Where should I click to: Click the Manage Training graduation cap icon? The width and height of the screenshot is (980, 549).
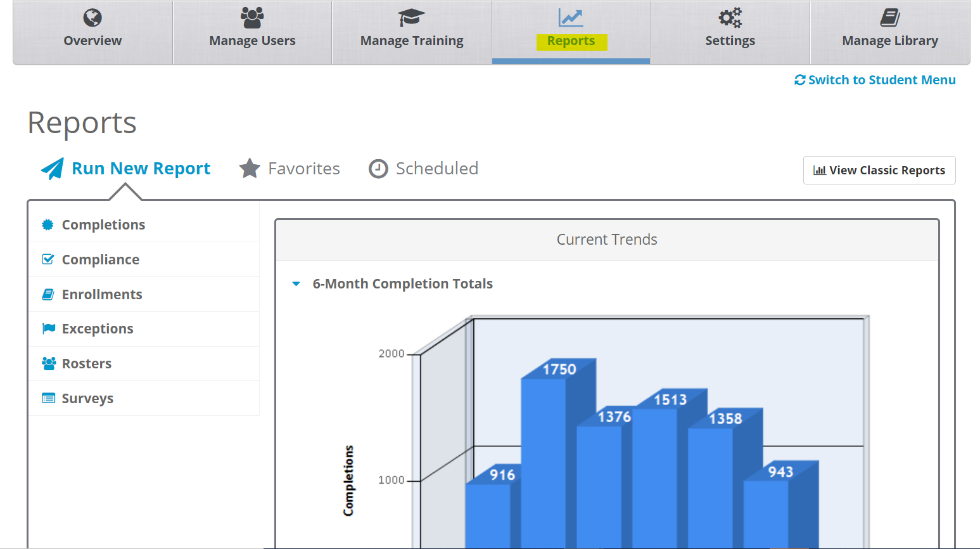click(412, 18)
